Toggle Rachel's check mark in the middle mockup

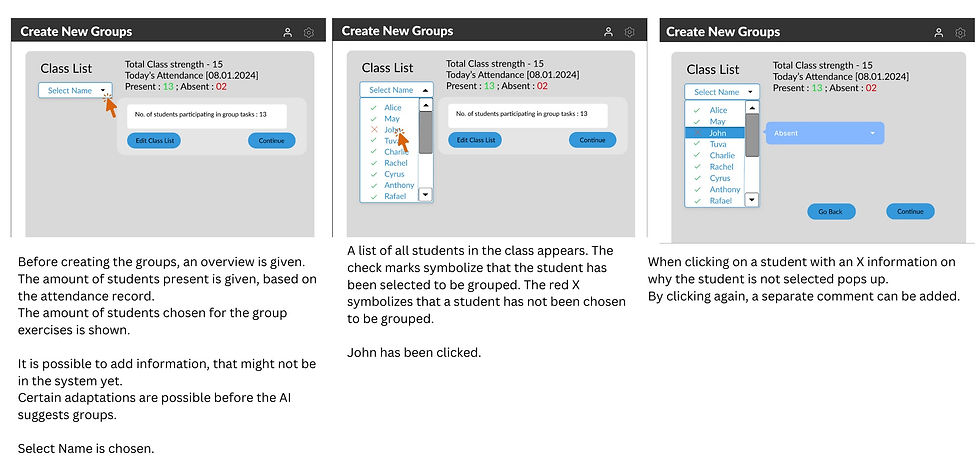point(373,163)
